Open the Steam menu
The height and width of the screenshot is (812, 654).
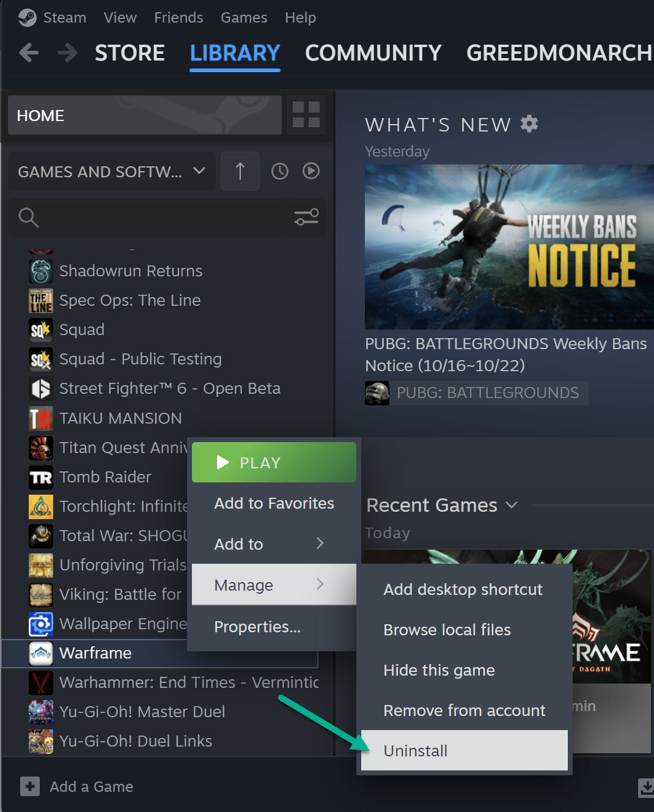[x=65, y=18]
